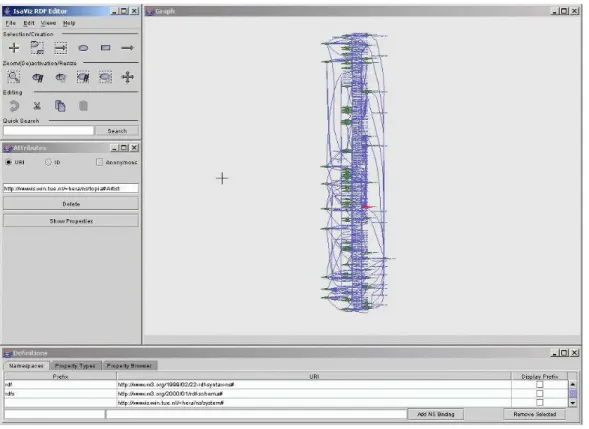Click the namespaces table scroll-down arrow
The height and width of the screenshot is (429, 589).
tap(572, 403)
